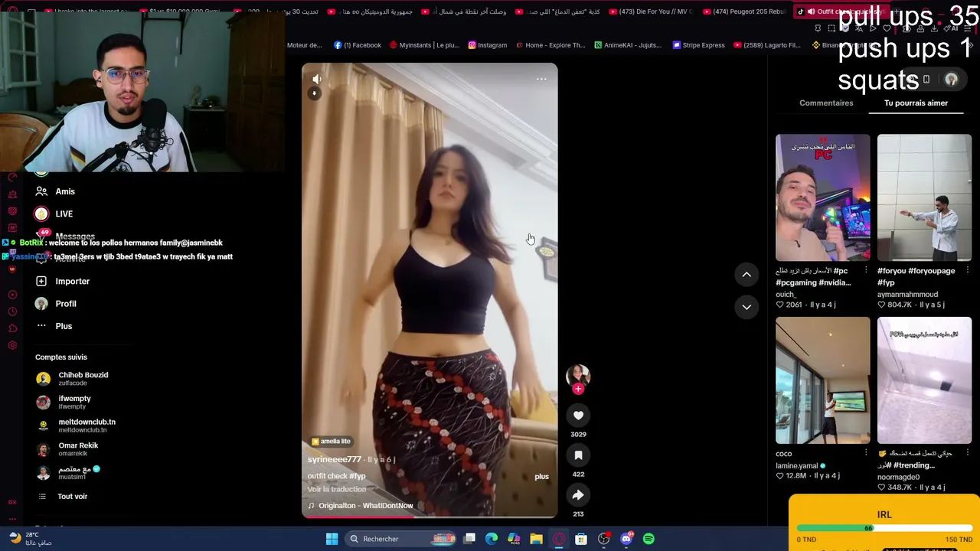Open the aymanmahmmoud video thumbnail
Viewport: 980px width, 551px height.
coord(924,197)
